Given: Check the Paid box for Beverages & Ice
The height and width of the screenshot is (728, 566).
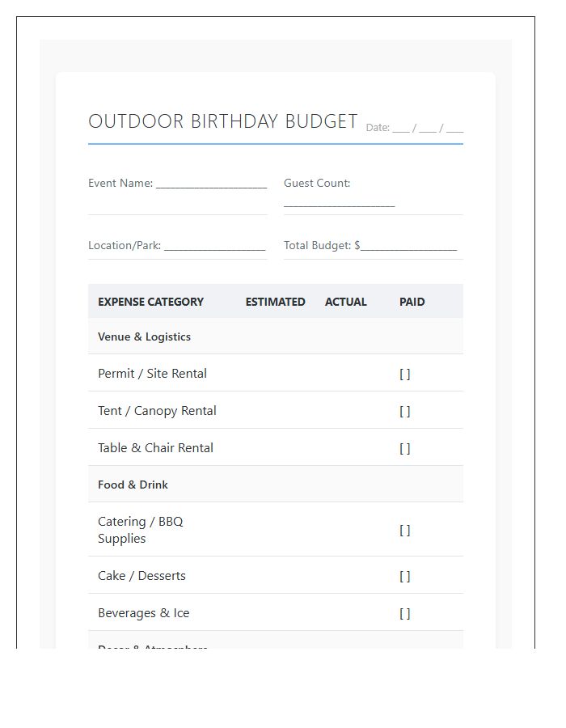Looking at the screenshot, I should point(404,613).
